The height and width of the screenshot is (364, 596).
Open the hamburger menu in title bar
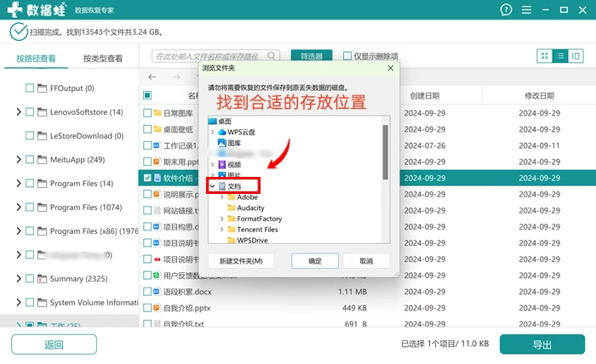click(x=526, y=10)
